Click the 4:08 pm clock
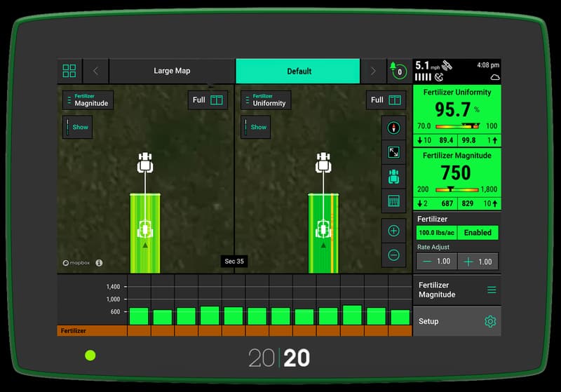The height and width of the screenshot is (392, 561). tap(488, 65)
